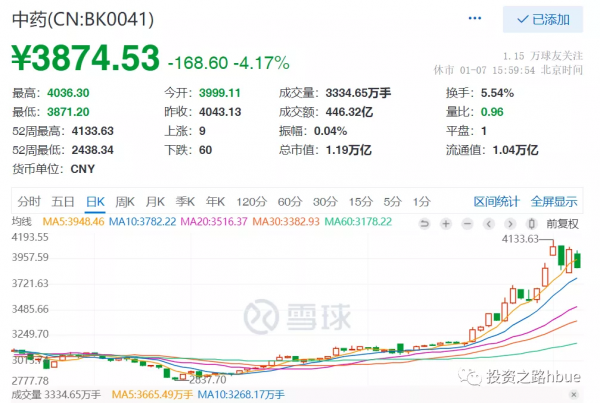Click the volume MA10:3268.17万手 label
The image size is (600, 403).
(241, 395)
